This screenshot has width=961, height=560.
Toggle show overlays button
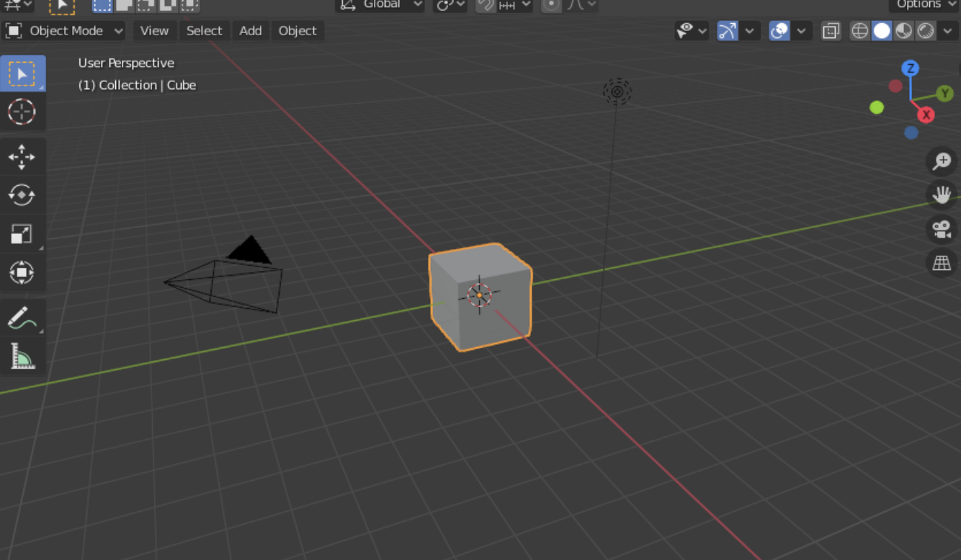point(779,31)
